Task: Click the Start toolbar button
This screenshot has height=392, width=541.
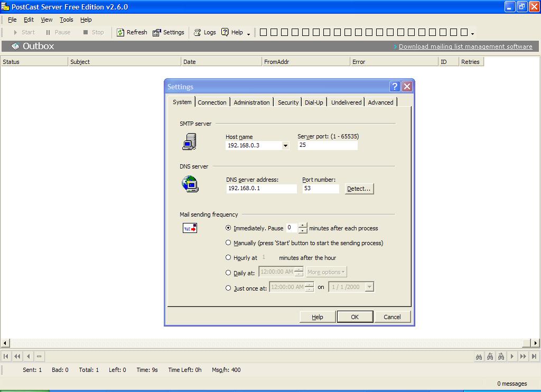Action: coord(24,32)
